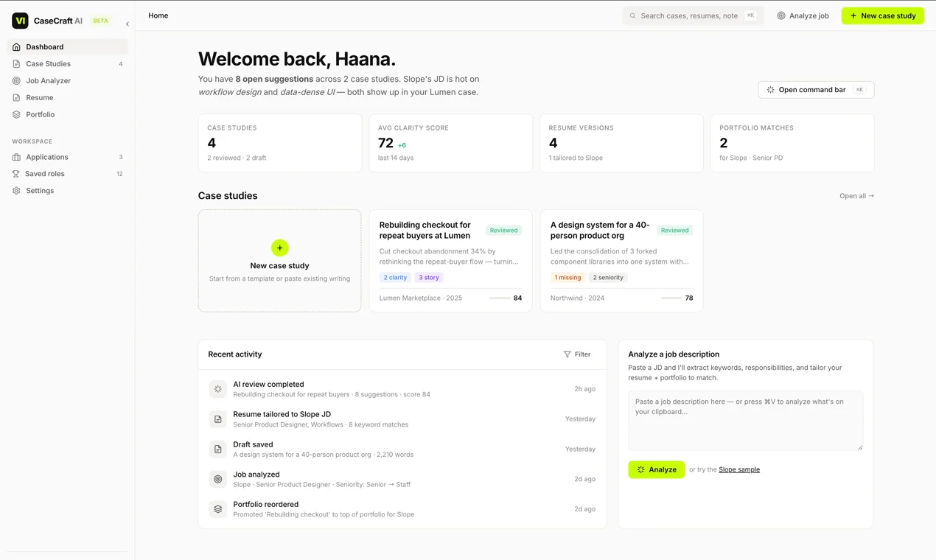Open the Job analyzed activity row

click(x=402, y=479)
